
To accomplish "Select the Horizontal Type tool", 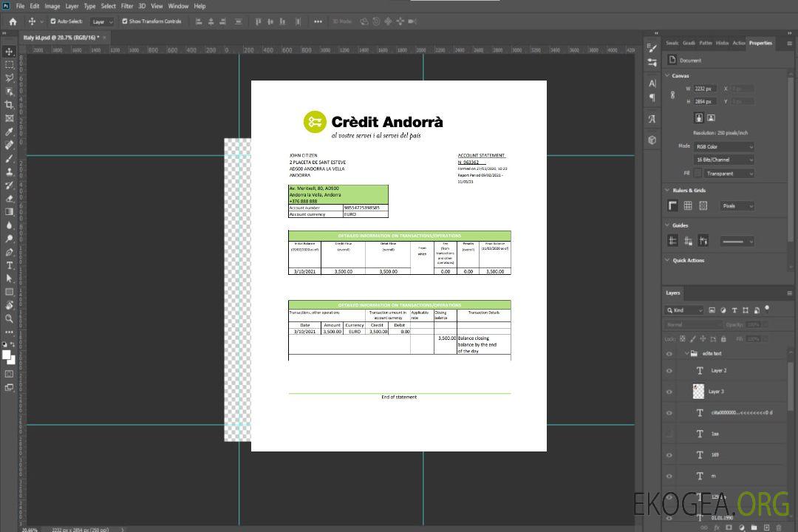I will [x=9, y=265].
